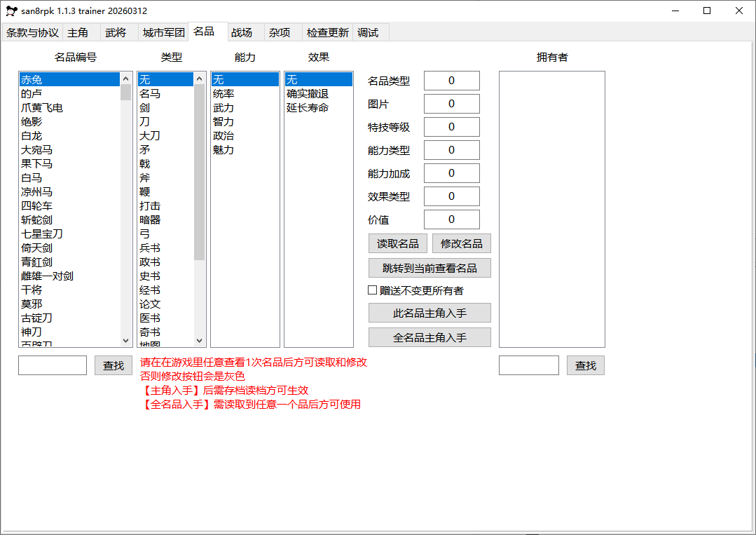Click the search box under the 拥有者 list

(528, 365)
